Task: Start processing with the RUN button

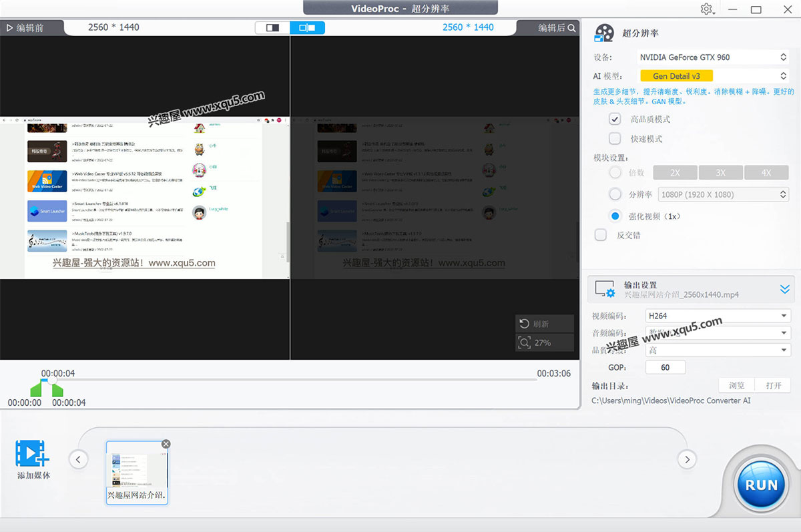Action: click(761, 485)
